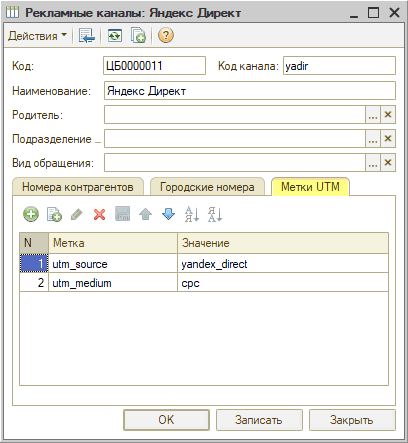408x443 pixels.
Task: Click the find-in-list toolbar icon
Action: click(87, 35)
